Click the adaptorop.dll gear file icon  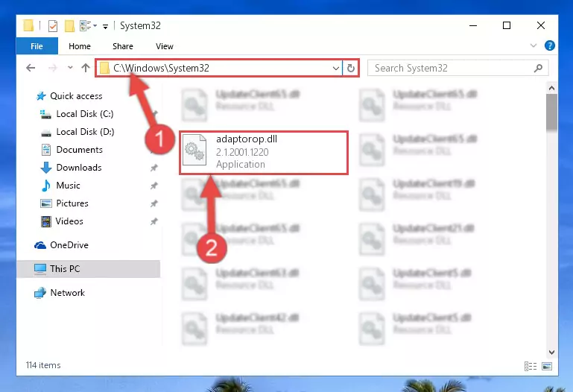point(194,150)
